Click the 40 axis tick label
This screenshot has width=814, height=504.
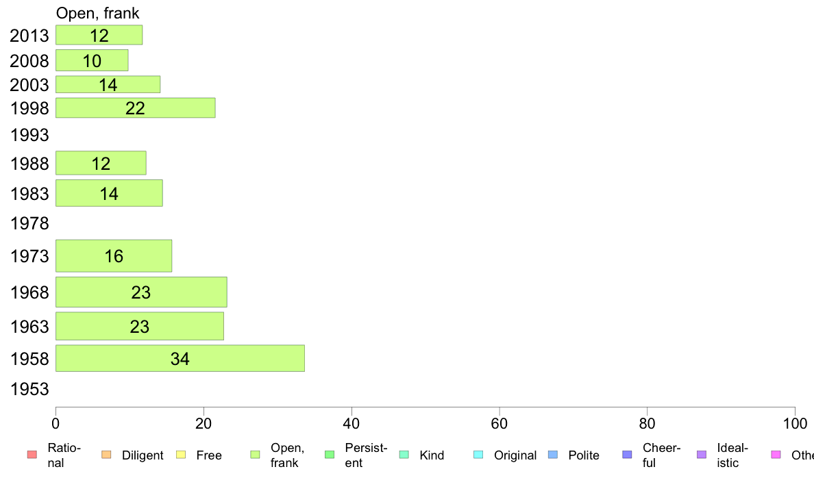click(351, 424)
